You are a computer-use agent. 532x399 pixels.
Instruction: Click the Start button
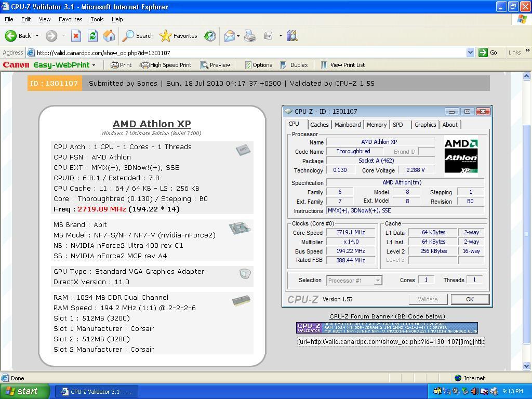click(24, 391)
